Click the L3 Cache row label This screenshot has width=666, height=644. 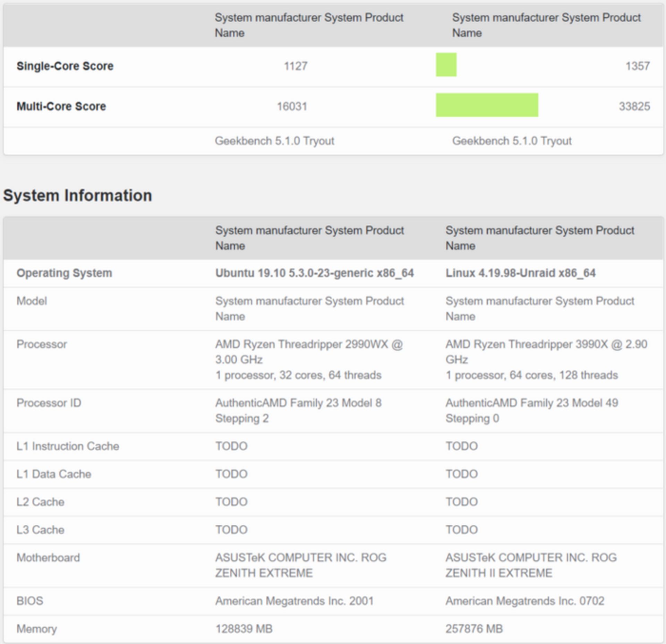pyautogui.click(x=41, y=530)
